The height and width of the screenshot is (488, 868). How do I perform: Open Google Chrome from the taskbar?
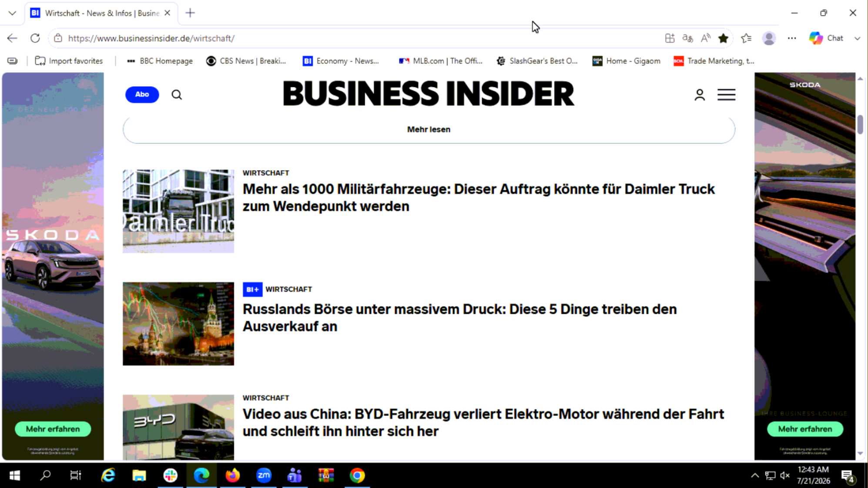point(357,475)
